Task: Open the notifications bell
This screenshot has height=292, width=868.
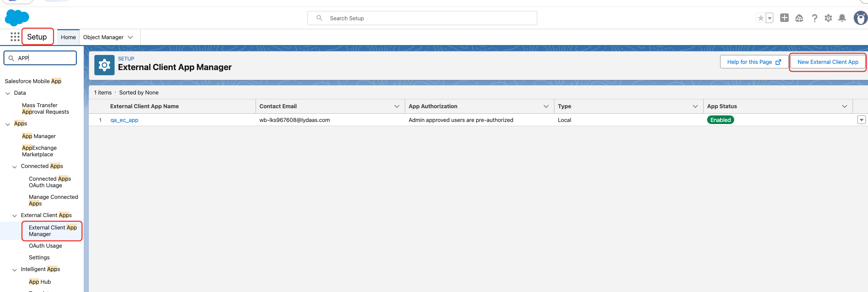Action: click(842, 18)
